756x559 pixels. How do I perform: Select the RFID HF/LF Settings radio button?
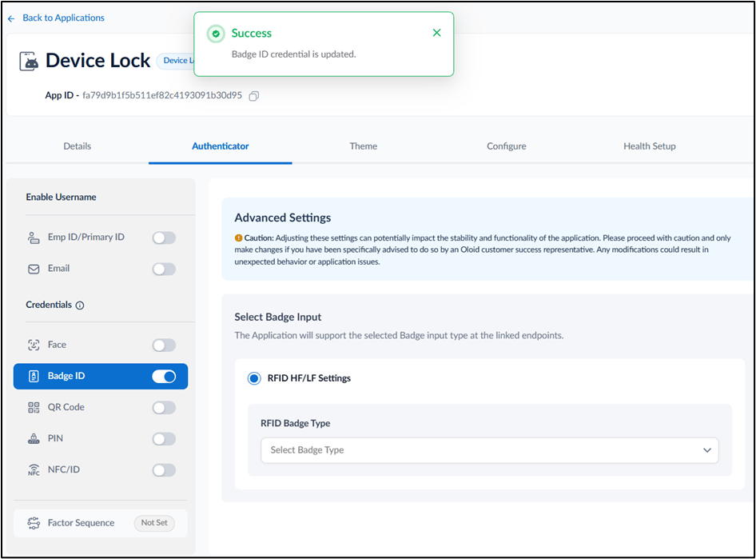coord(254,378)
